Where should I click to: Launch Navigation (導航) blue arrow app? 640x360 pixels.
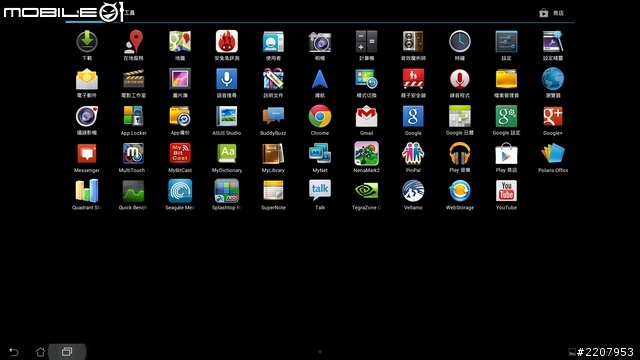(320, 79)
